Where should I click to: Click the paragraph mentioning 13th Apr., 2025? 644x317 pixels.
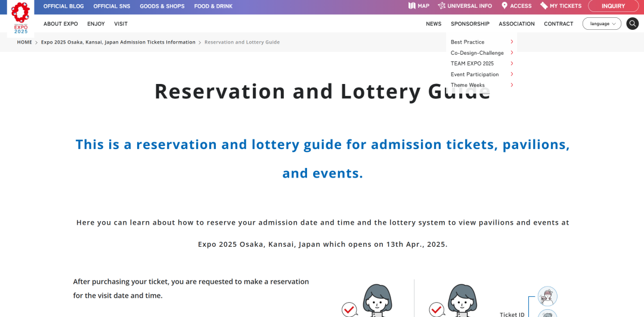pyautogui.click(x=323, y=233)
